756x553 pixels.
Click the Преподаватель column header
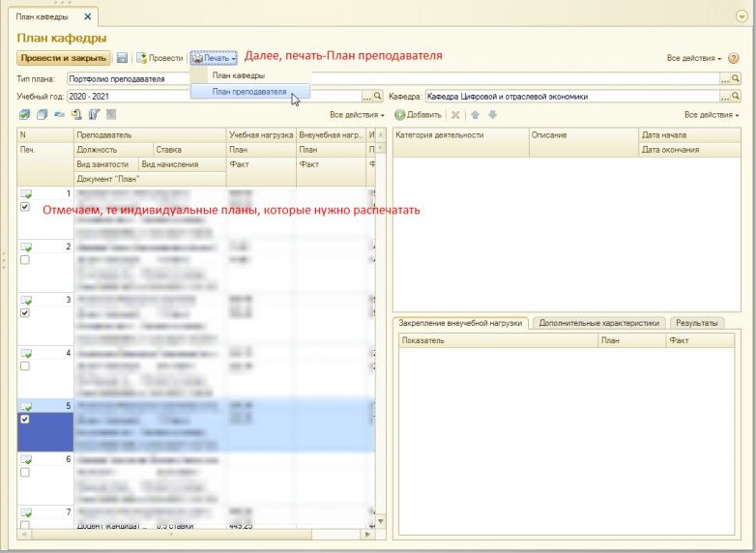click(150, 135)
